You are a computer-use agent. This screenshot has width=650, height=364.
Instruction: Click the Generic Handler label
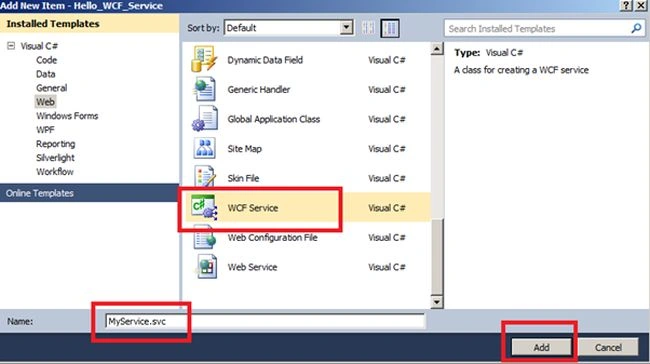pos(259,90)
